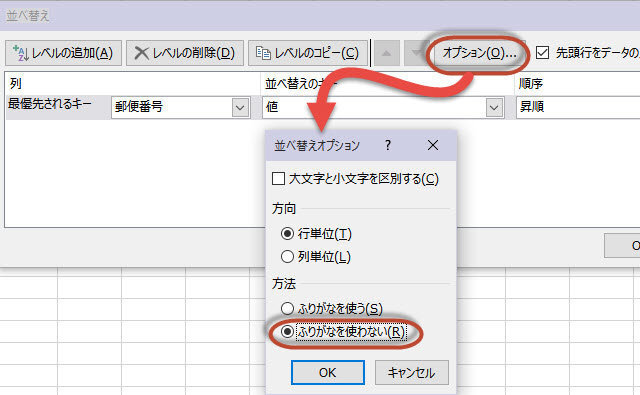Image resolution: width=640 pixels, height=395 pixels.
Task: Select the 列単位(L) radio button
Action: pos(287,257)
